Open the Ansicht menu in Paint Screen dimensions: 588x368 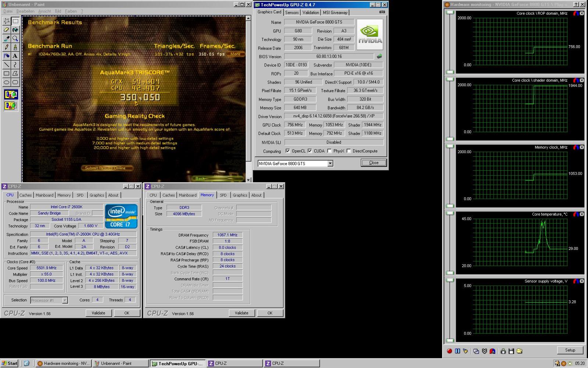click(x=45, y=11)
